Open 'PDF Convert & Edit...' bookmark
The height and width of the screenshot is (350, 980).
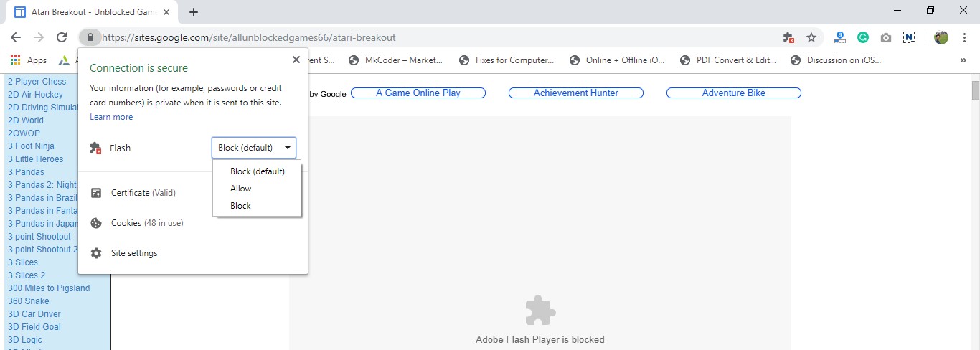coord(728,60)
